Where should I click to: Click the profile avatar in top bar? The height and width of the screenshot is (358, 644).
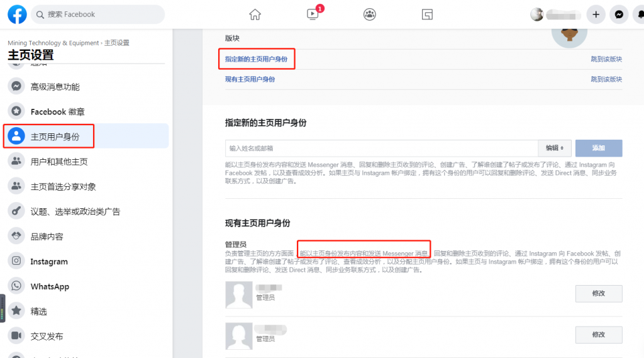(537, 14)
